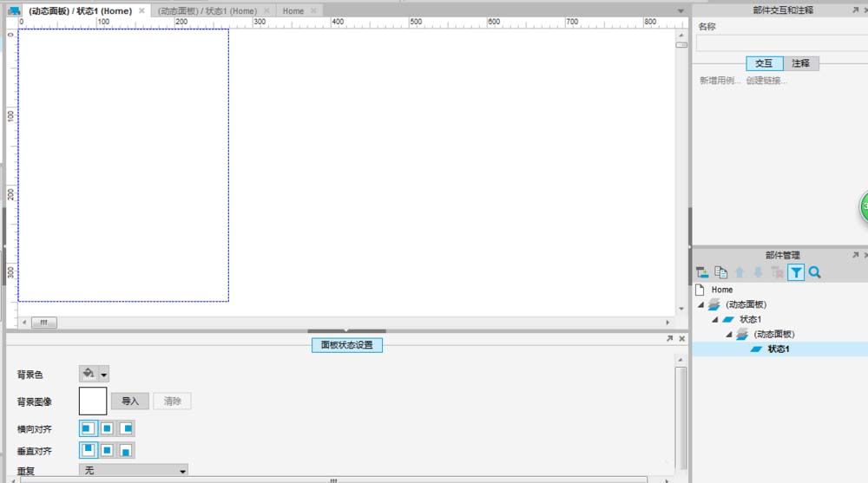Open the tab list dropdown arrow
The height and width of the screenshot is (483, 868).
click(681, 11)
